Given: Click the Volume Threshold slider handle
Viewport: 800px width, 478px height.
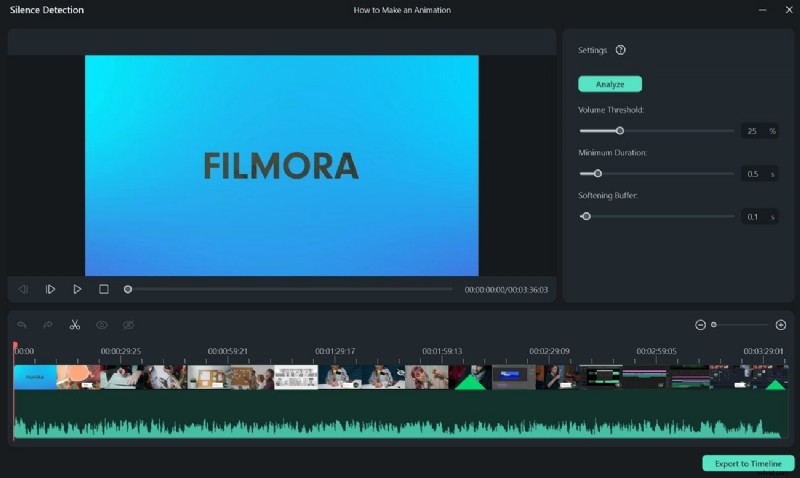Looking at the screenshot, I should 620,130.
